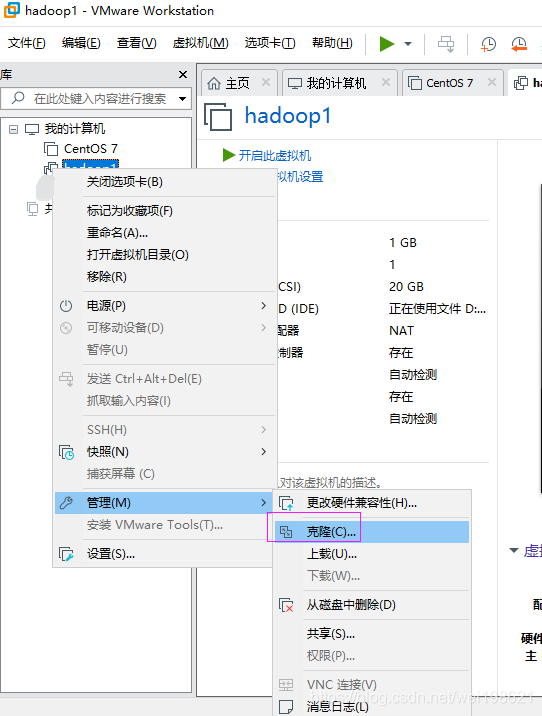Open the 查看(V) menu

point(137,43)
